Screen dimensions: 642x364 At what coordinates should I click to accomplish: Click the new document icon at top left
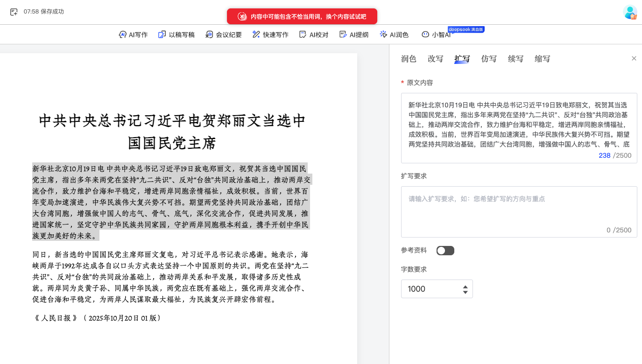[x=14, y=12]
